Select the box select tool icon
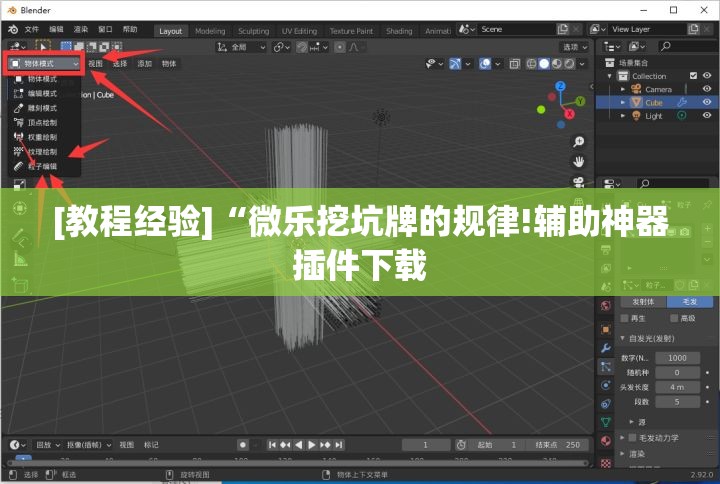 click(x=42, y=46)
